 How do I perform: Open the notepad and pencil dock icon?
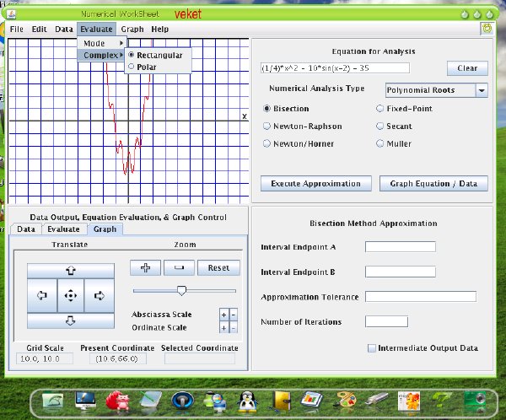[x=150, y=401]
